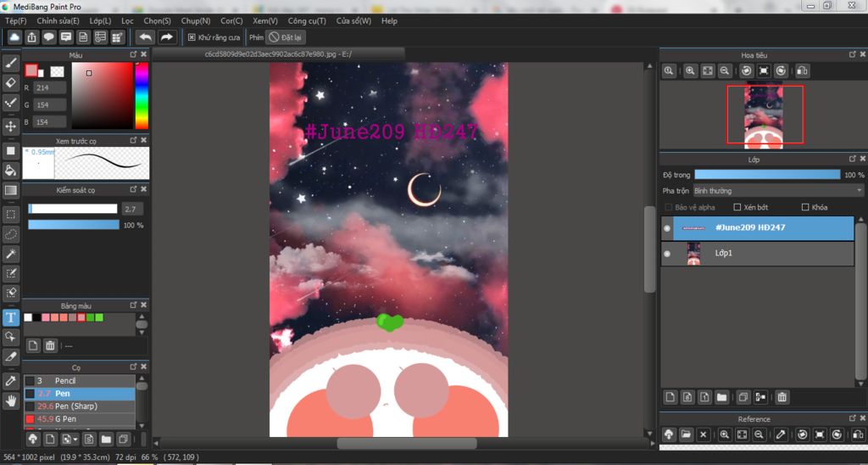This screenshot has width=868, height=465.
Task: Open the Lọc filter menu
Action: pos(127,20)
